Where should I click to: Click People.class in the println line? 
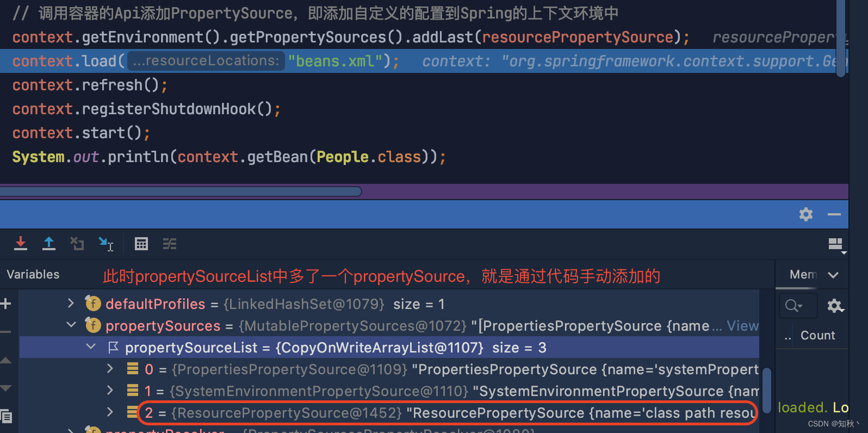[369, 157]
